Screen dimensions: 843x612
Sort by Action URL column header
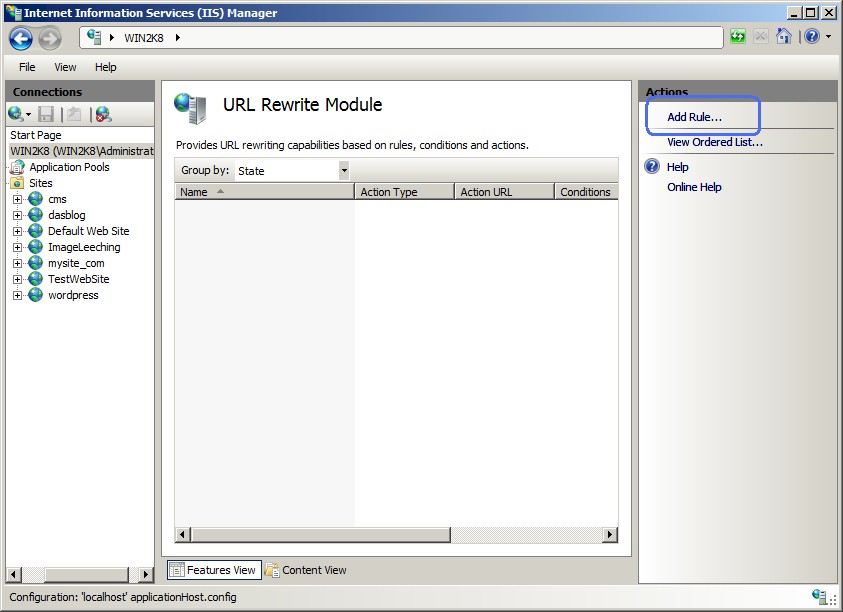[x=504, y=191]
